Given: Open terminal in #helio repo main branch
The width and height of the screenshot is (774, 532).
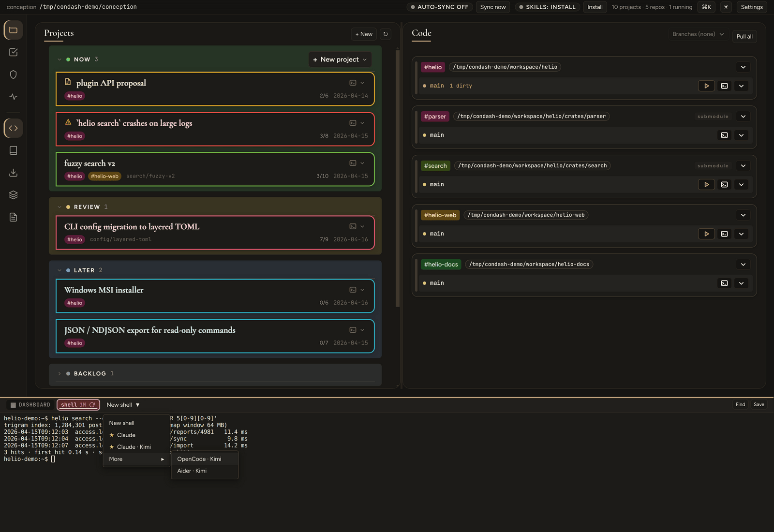Looking at the screenshot, I should point(724,86).
